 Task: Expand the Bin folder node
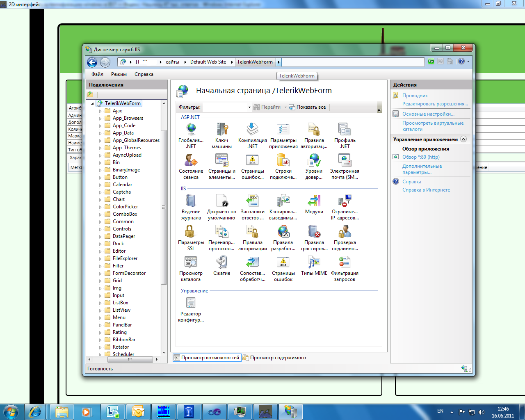click(x=100, y=162)
